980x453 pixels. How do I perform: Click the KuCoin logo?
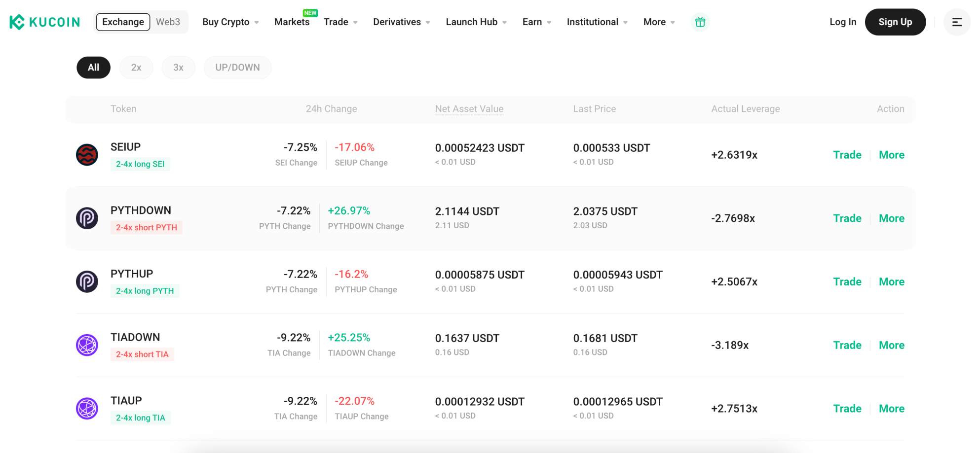coord(43,22)
